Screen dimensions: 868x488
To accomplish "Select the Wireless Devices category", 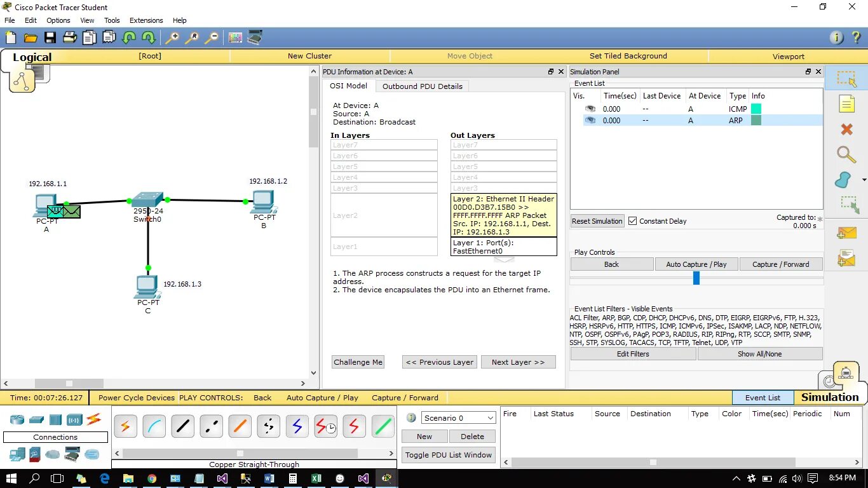I will (75, 419).
